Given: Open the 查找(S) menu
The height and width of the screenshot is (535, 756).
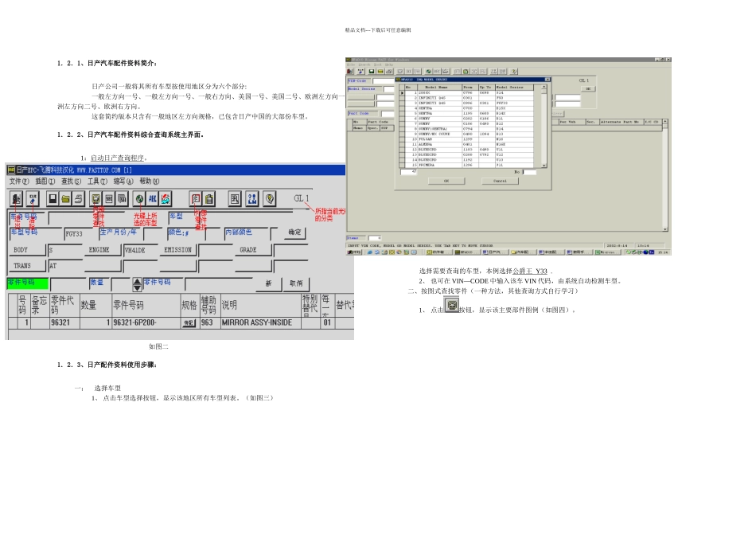Looking at the screenshot, I should pos(71,182).
